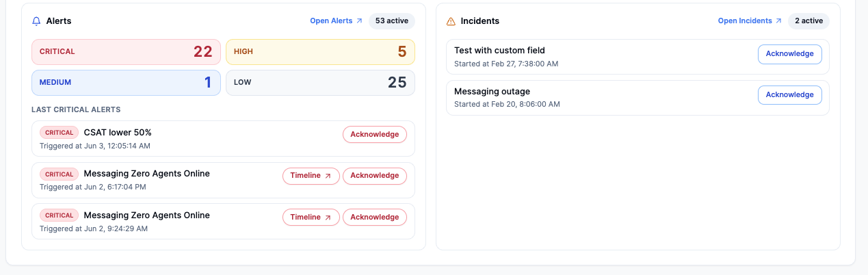Click Started at Feb 20, 8:06:00 AM text

click(507, 105)
